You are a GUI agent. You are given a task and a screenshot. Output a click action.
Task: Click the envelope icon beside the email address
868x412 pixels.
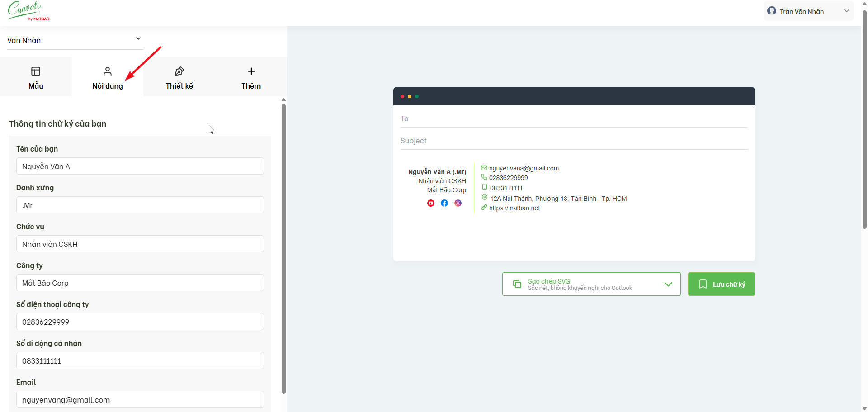click(484, 168)
